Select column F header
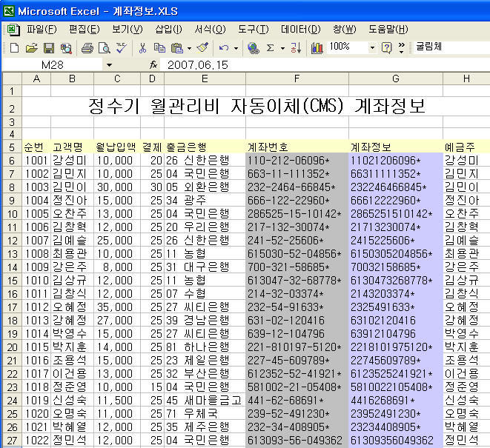 297,78
